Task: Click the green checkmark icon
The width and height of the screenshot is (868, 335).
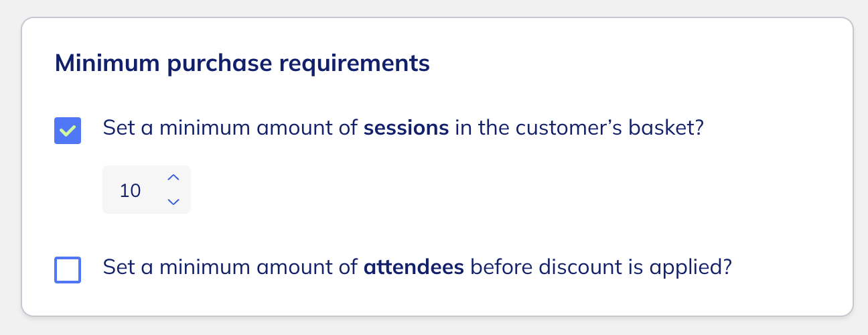Action: [68, 131]
